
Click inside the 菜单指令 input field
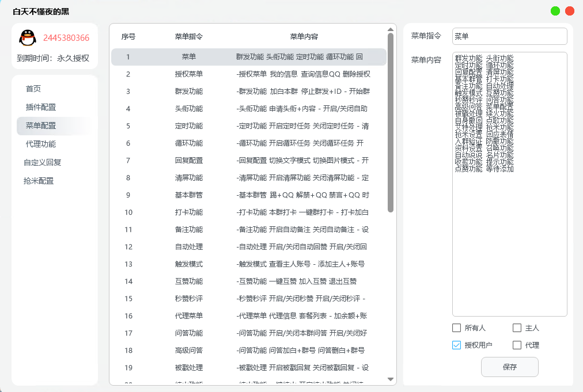[509, 36]
